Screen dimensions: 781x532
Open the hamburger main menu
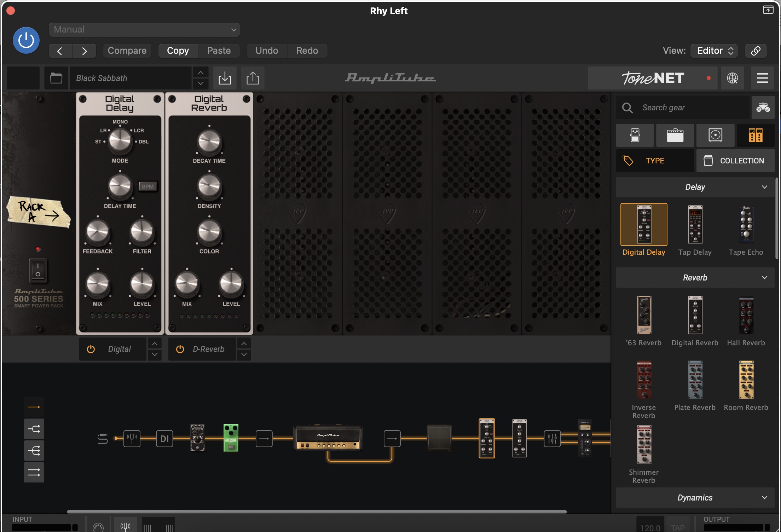[762, 78]
